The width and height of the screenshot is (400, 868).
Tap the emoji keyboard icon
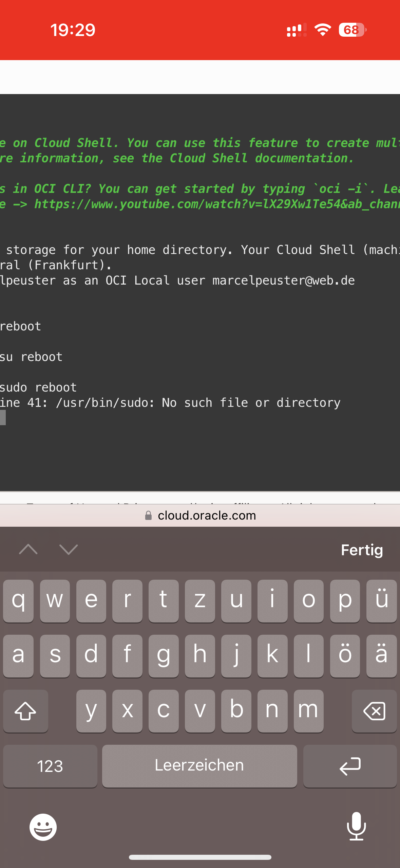[x=43, y=827]
